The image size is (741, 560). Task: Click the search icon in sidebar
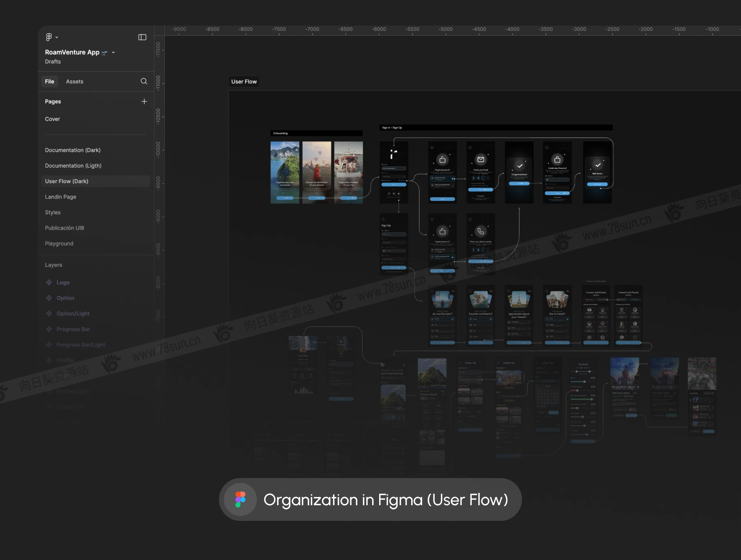click(144, 81)
